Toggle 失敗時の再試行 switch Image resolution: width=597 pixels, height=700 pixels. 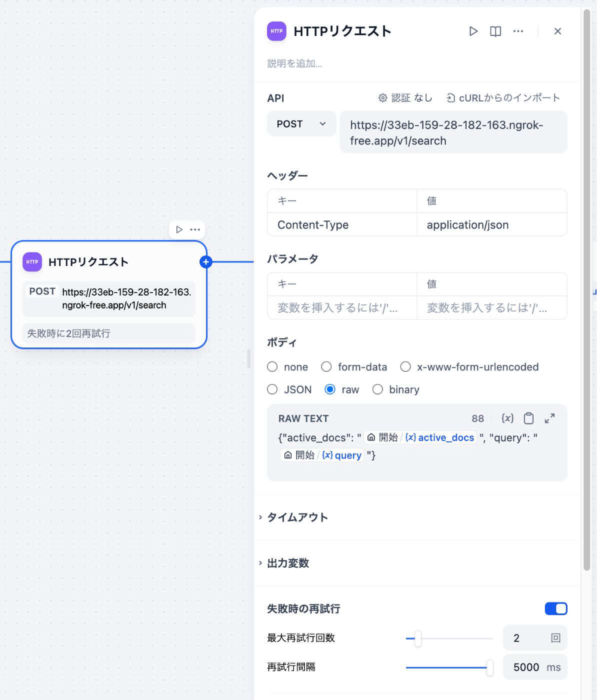[556, 608]
